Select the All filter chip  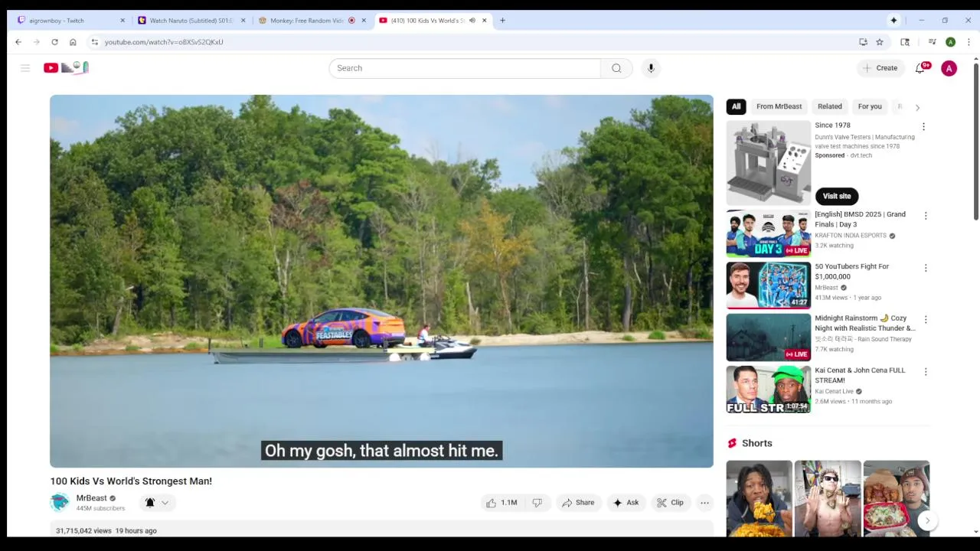click(736, 106)
